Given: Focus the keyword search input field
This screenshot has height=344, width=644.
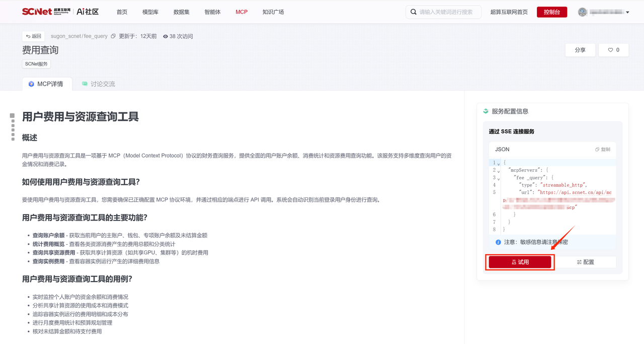Looking at the screenshot, I should 448,12.
